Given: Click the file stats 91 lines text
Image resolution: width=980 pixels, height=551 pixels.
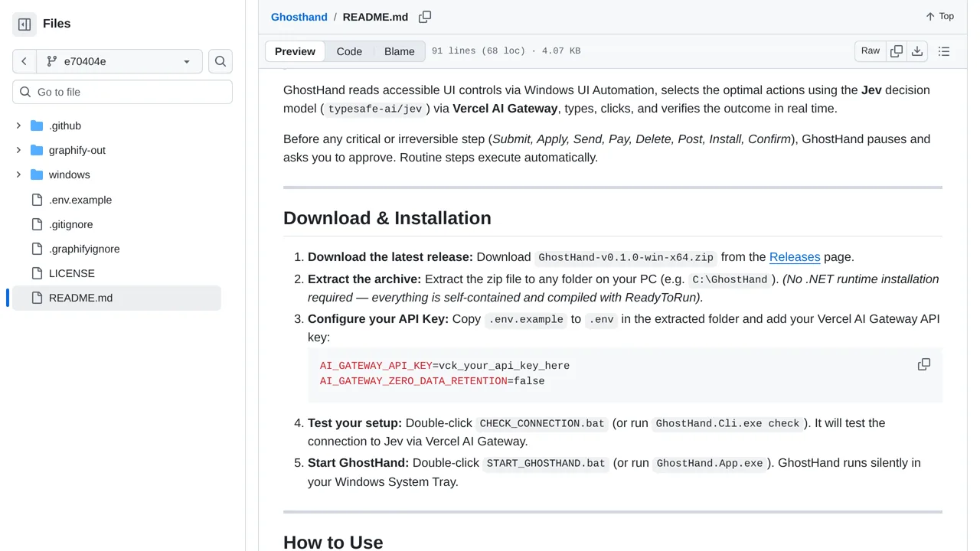Looking at the screenshot, I should pyautogui.click(x=506, y=51).
